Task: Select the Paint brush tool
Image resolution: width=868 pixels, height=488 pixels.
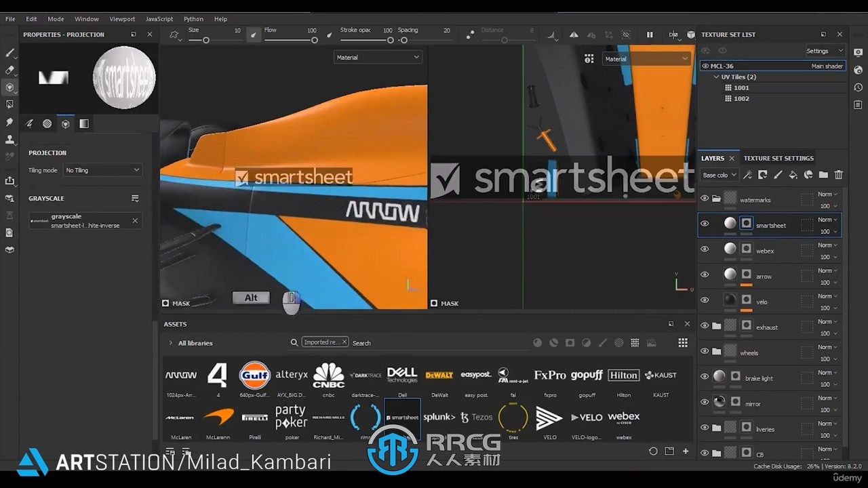Action: (x=9, y=52)
